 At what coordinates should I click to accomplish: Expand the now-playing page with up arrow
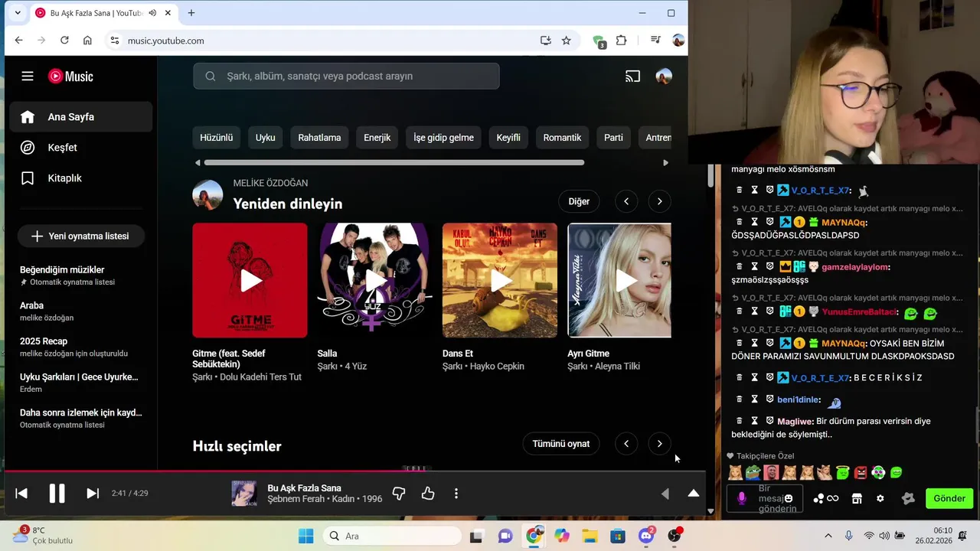[694, 494]
